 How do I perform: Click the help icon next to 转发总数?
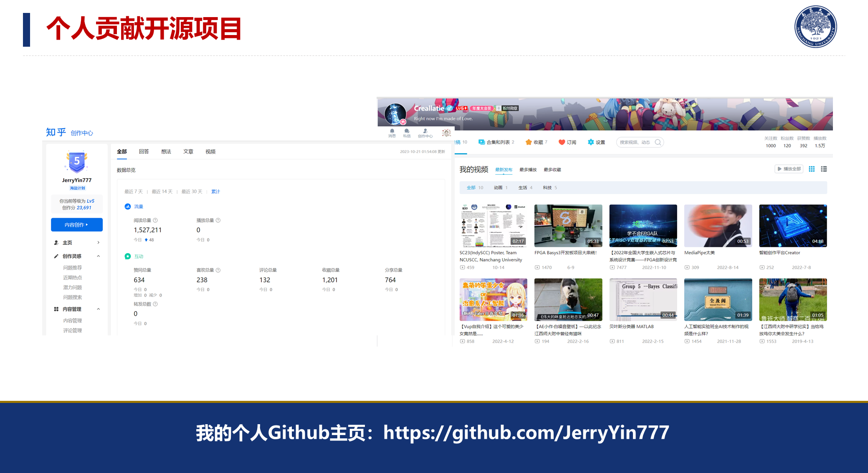click(155, 304)
